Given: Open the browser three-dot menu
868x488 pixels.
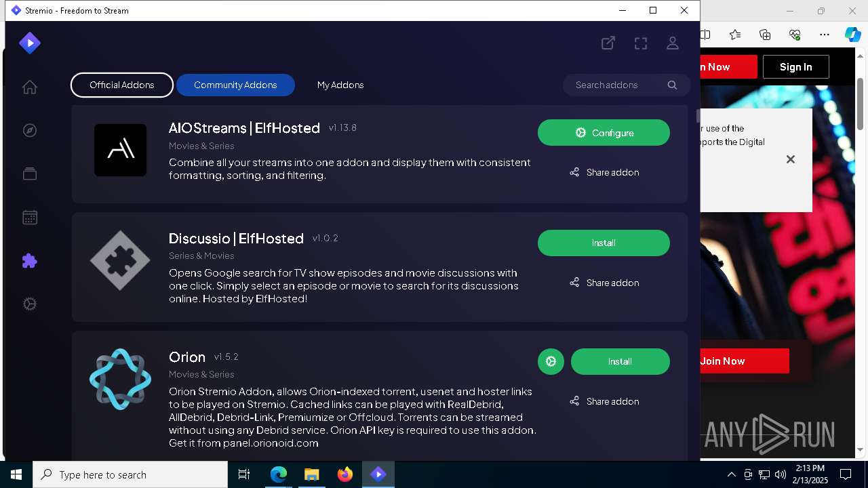Looking at the screenshot, I should [825, 35].
